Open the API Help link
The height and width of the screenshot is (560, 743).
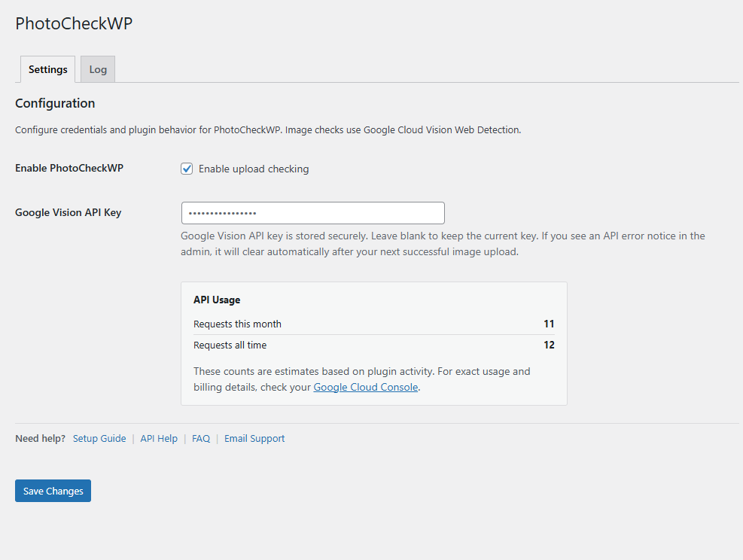tap(159, 438)
